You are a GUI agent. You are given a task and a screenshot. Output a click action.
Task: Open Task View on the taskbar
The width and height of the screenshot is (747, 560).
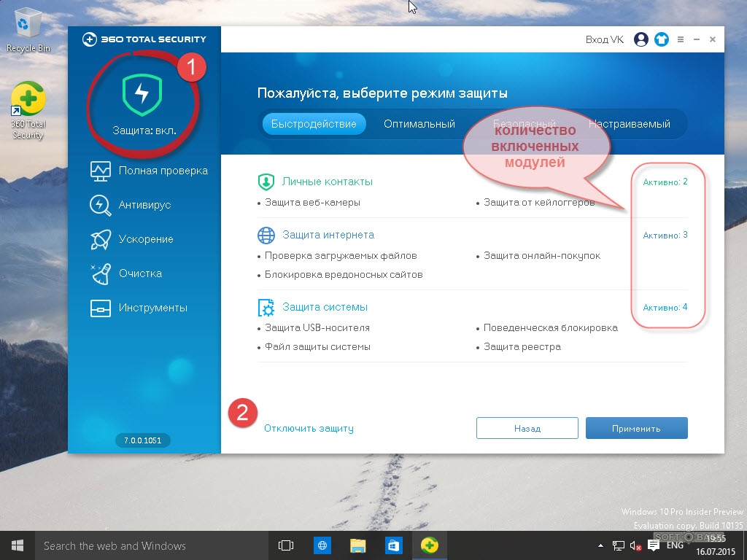pos(286,545)
